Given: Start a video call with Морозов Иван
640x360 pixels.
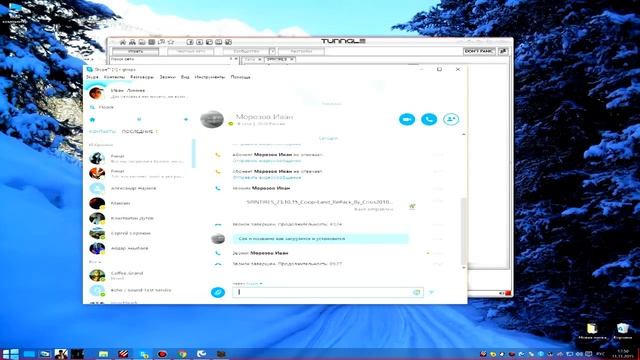Looking at the screenshot, I should (407, 119).
